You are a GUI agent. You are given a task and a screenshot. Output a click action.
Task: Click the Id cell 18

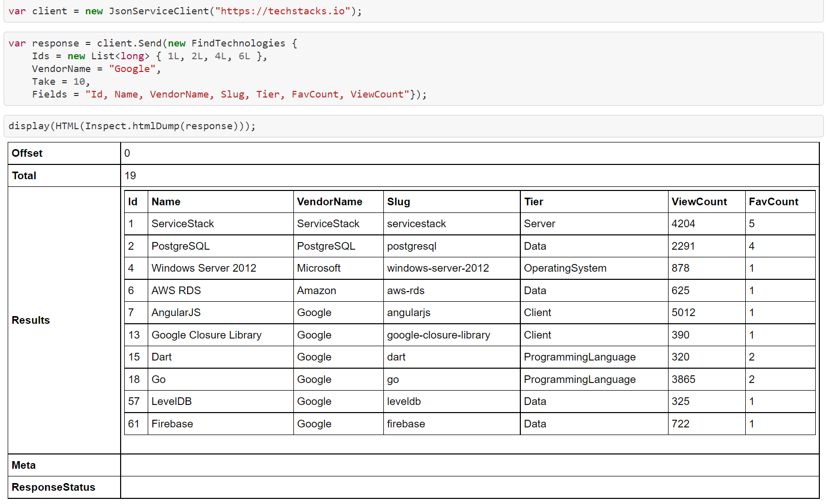[136, 379]
